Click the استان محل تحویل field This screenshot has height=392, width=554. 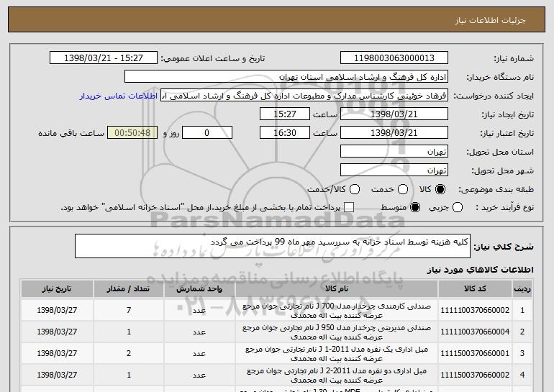pos(394,152)
